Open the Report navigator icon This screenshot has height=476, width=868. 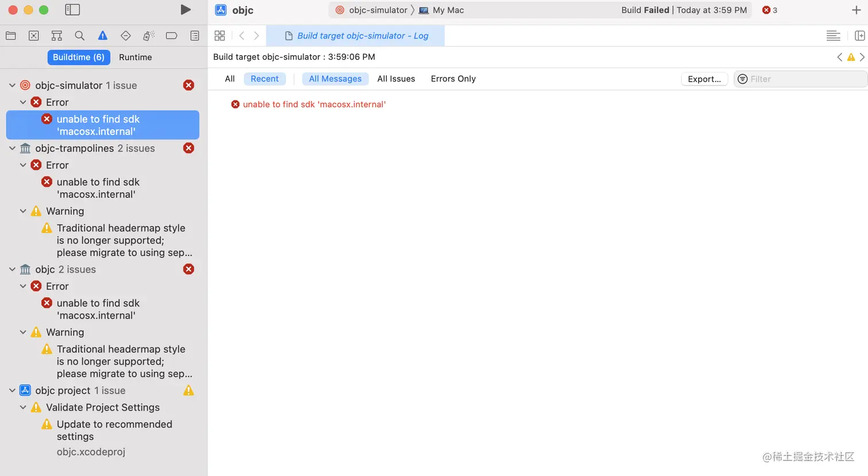click(x=195, y=36)
